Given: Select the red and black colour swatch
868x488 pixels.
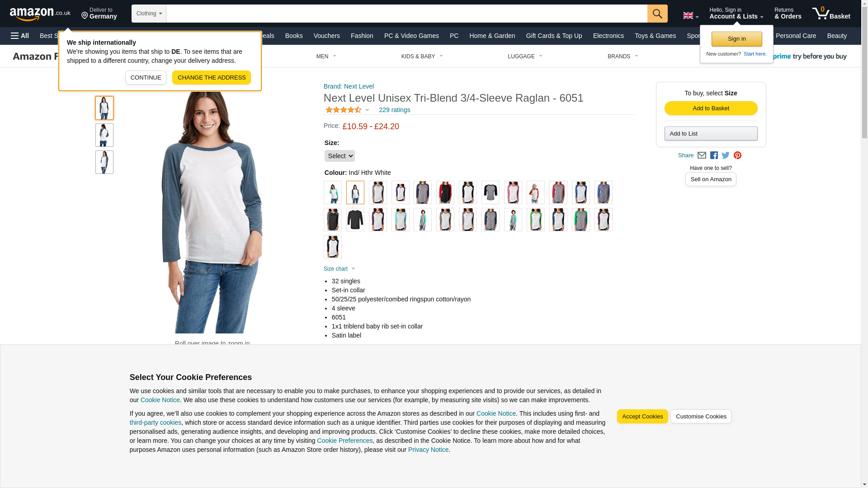Looking at the screenshot, I should click(x=445, y=192).
